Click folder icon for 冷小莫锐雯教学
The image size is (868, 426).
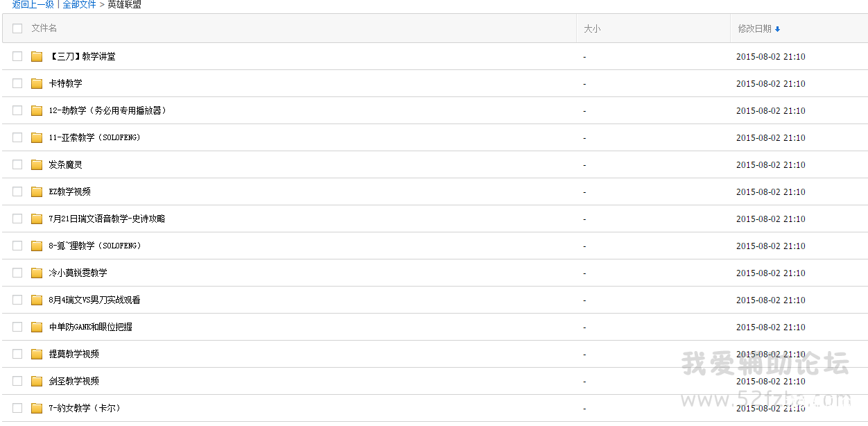[x=37, y=273]
